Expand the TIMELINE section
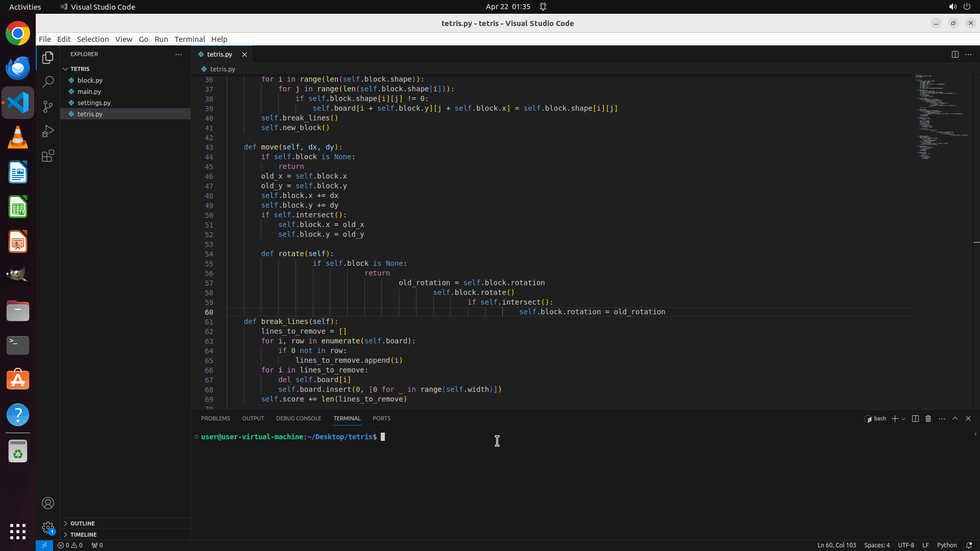This screenshot has width=980, height=551. [x=83, y=535]
